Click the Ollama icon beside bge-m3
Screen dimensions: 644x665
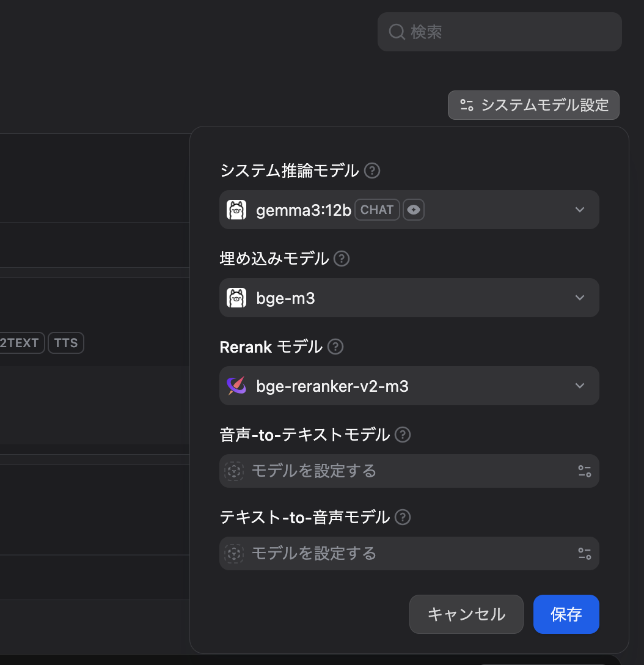236,298
